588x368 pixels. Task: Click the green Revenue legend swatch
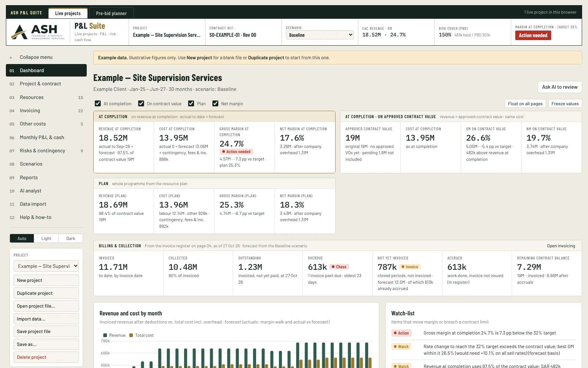click(105, 335)
